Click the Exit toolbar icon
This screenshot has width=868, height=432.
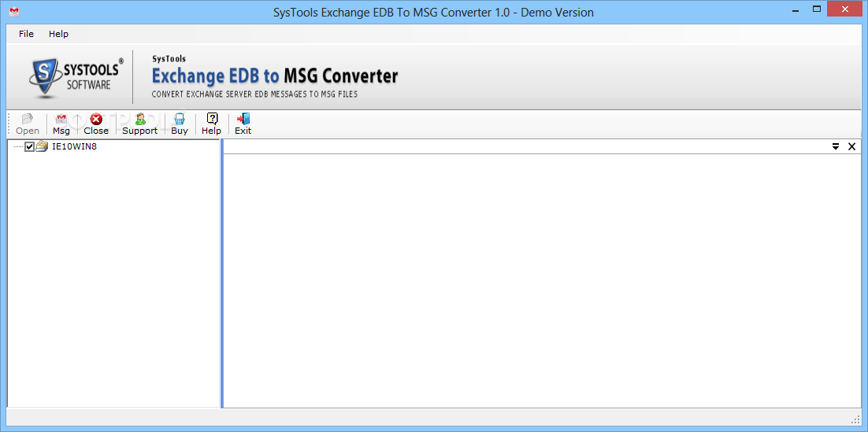243,124
